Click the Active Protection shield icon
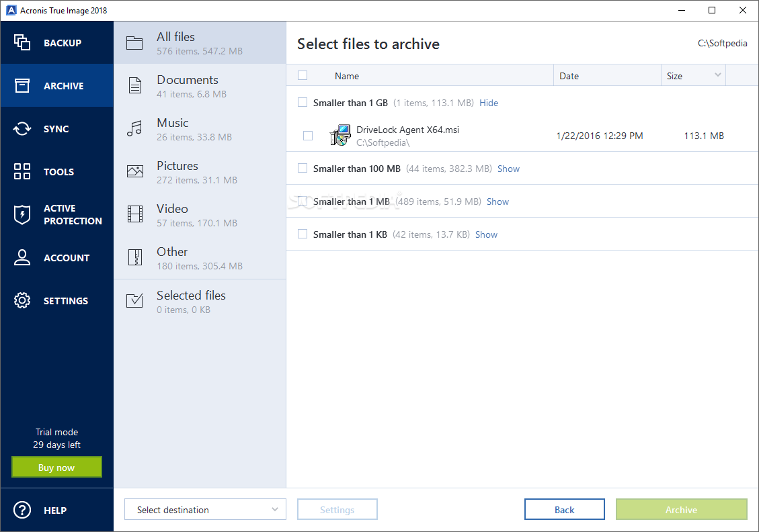 [x=22, y=214]
